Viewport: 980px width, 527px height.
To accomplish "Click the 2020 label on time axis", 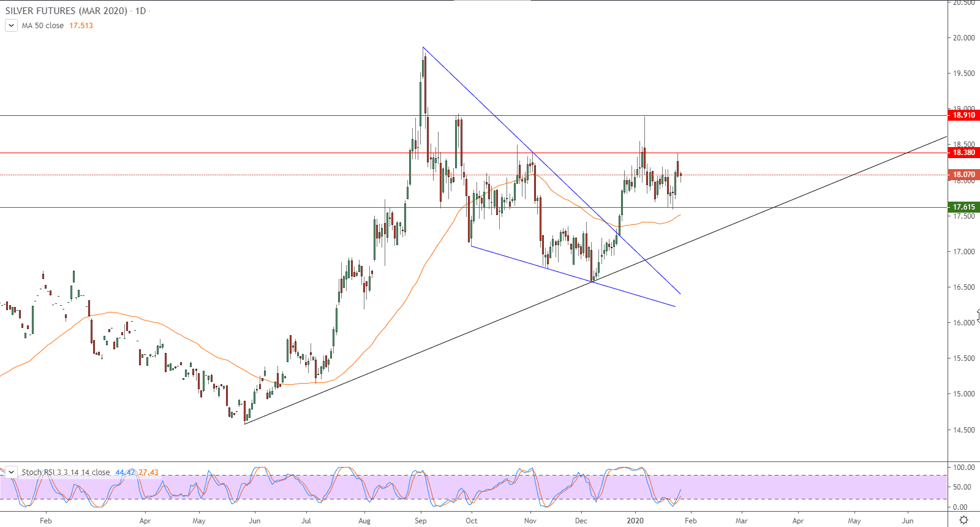I will point(635,521).
